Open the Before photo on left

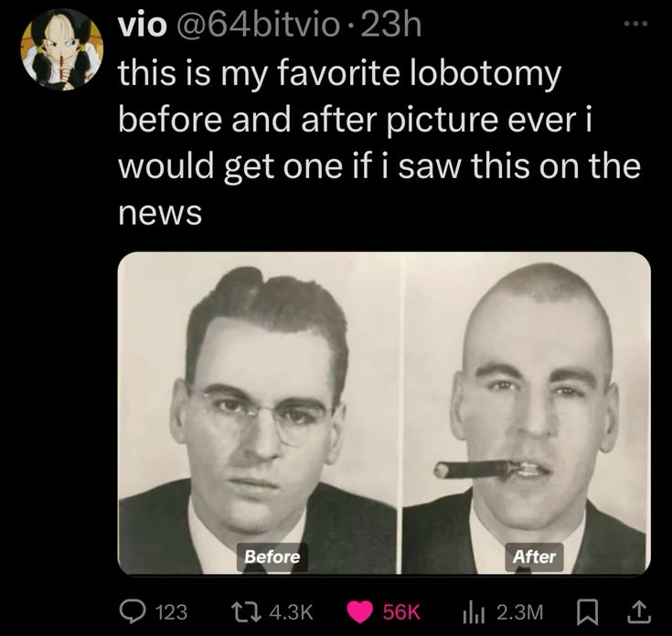259,413
